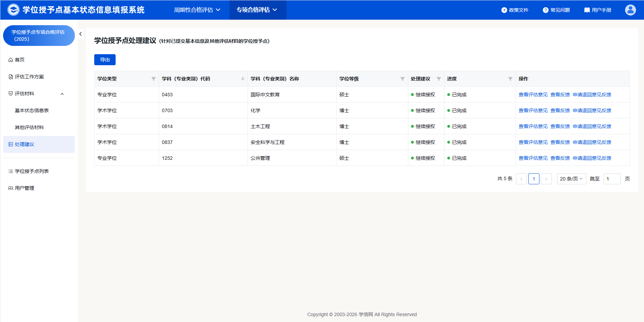This screenshot has height=322, width=644.
Task: Click filter icon on 处理建议 column
Action: click(x=439, y=79)
